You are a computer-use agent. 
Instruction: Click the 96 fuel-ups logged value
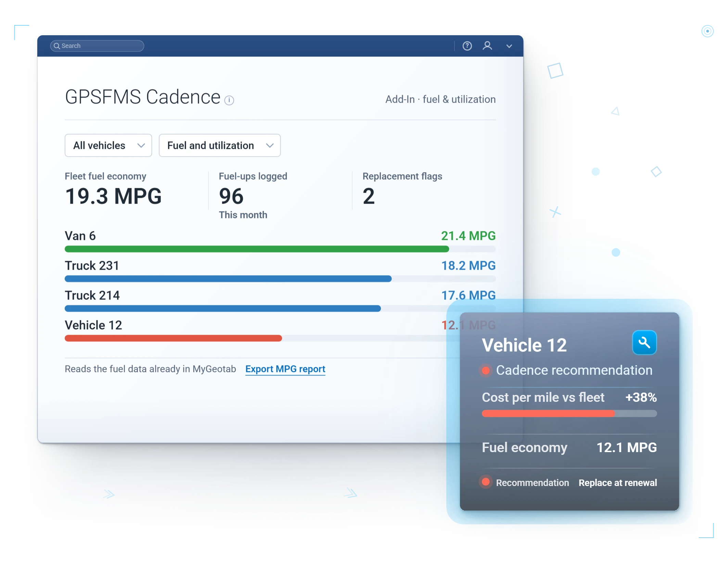(x=231, y=196)
